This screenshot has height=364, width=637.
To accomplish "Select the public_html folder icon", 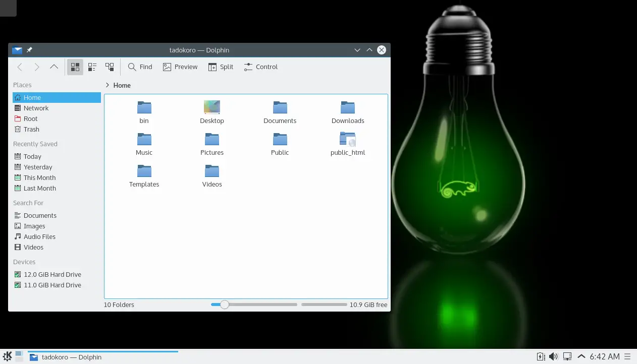I will 348,139.
